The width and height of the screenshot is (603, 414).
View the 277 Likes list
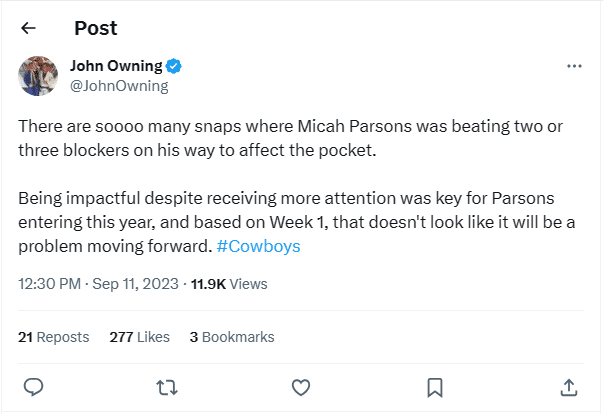pyautogui.click(x=139, y=337)
